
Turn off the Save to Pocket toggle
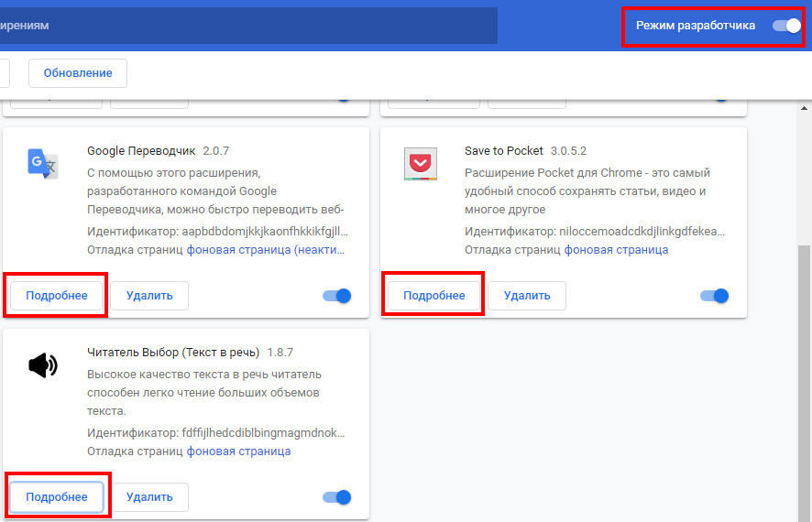[x=714, y=296]
